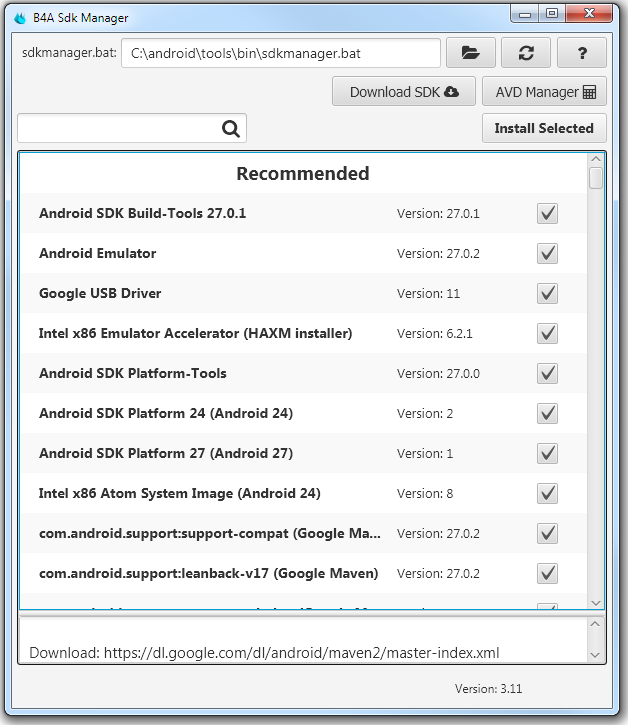Click the Download master-index.xml log line
628x725 pixels.
click(x=264, y=653)
